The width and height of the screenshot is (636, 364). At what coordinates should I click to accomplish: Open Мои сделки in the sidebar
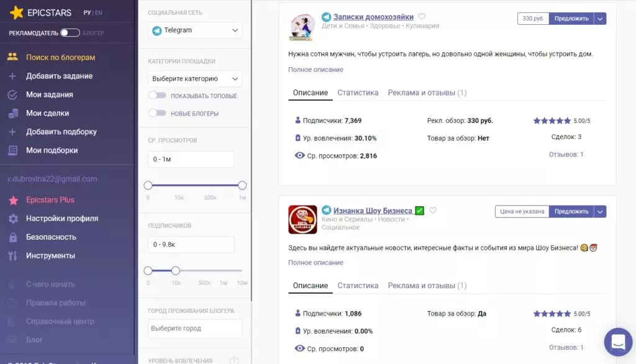pyautogui.click(x=47, y=113)
